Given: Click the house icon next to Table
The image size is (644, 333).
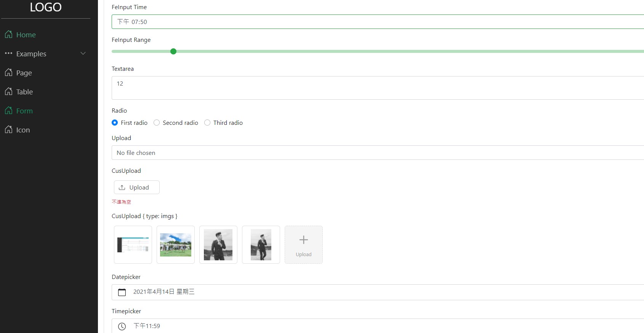Looking at the screenshot, I should (x=8, y=91).
